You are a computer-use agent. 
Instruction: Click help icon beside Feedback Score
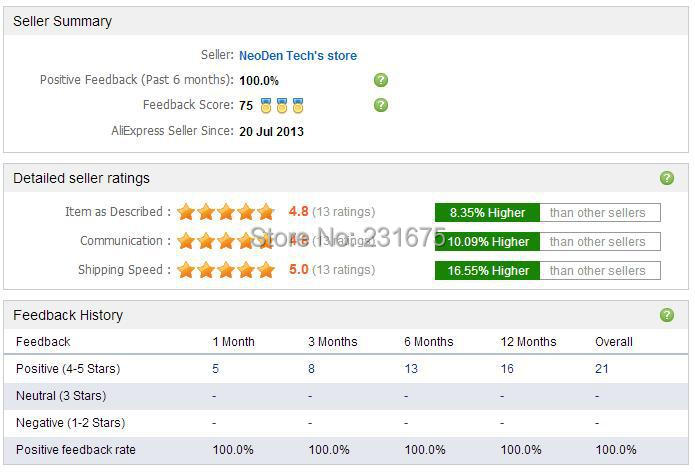(381, 105)
